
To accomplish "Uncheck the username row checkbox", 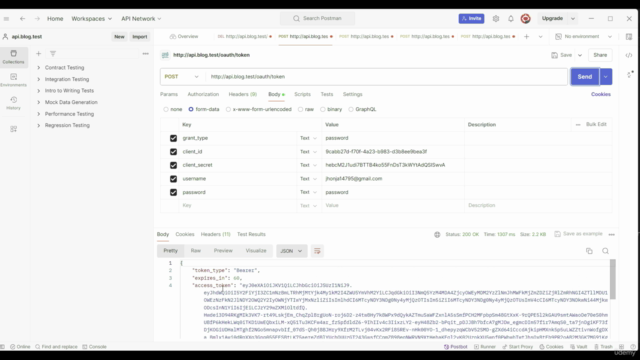I will point(173,179).
